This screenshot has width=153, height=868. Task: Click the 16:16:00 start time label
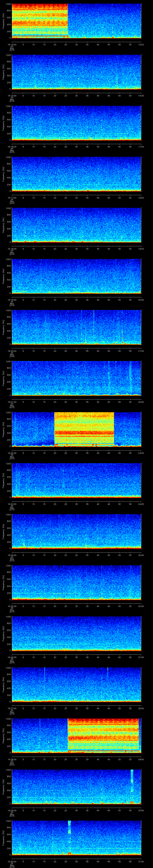[x=12, y=147]
